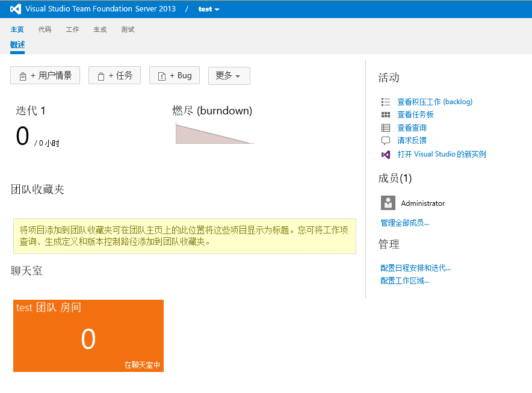
Task: Click the request feedback speech bubble icon
Action: 385,140
